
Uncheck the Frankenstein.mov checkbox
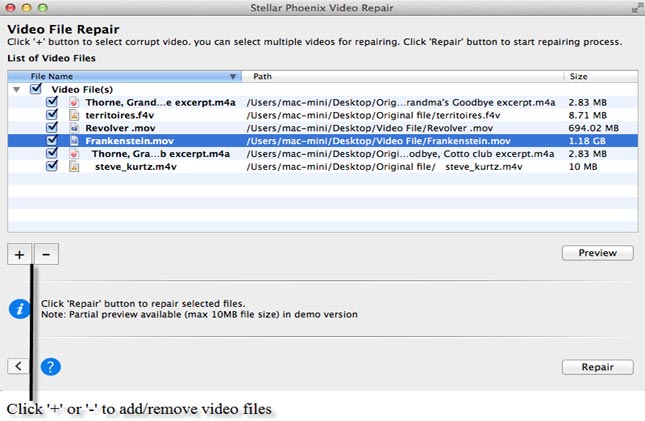pos(52,140)
